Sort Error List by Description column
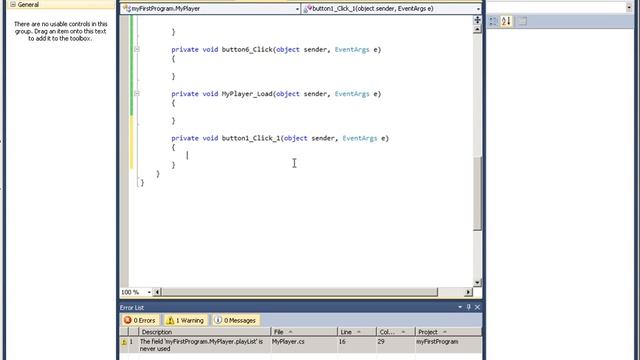Image resolution: width=640 pixels, height=360 pixels. coord(204,332)
